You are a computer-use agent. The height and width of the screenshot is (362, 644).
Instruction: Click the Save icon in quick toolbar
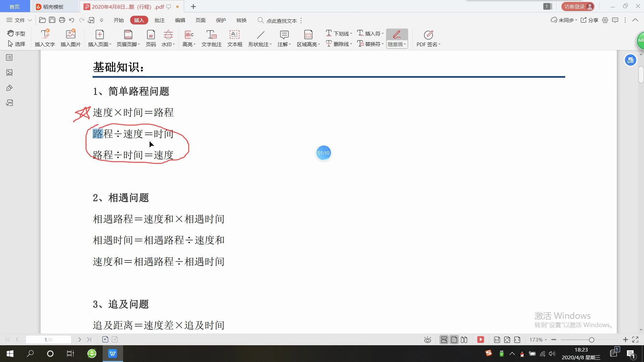(52, 20)
